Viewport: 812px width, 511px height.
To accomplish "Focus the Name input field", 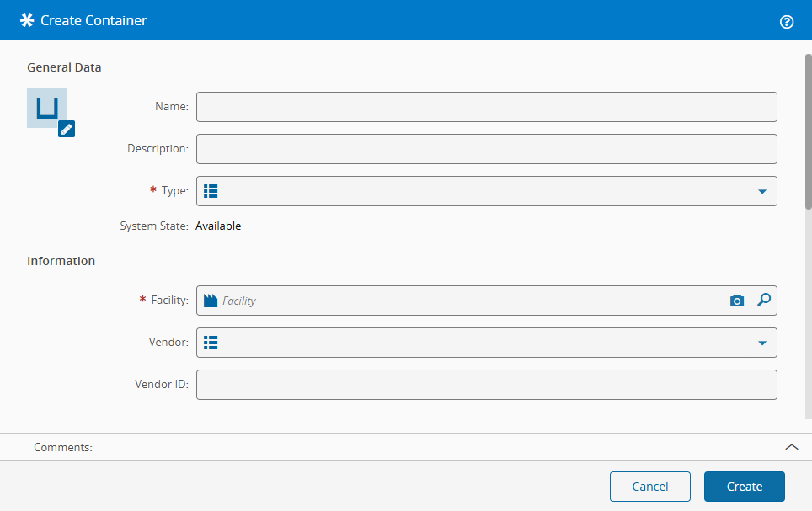I will [x=486, y=107].
